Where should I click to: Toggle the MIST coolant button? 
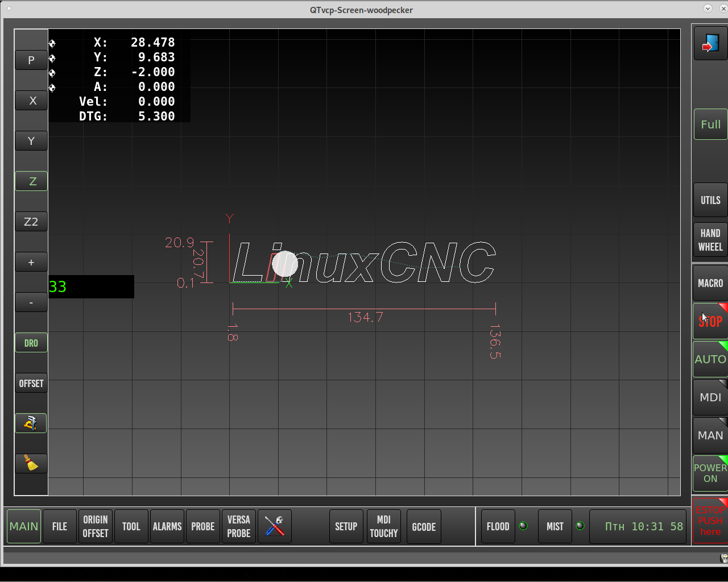pos(555,526)
